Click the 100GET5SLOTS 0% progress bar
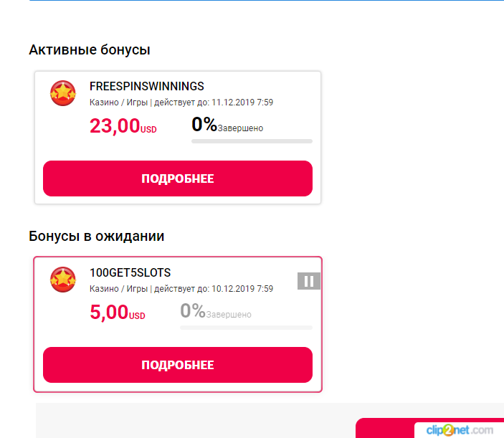 [x=246, y=328]
